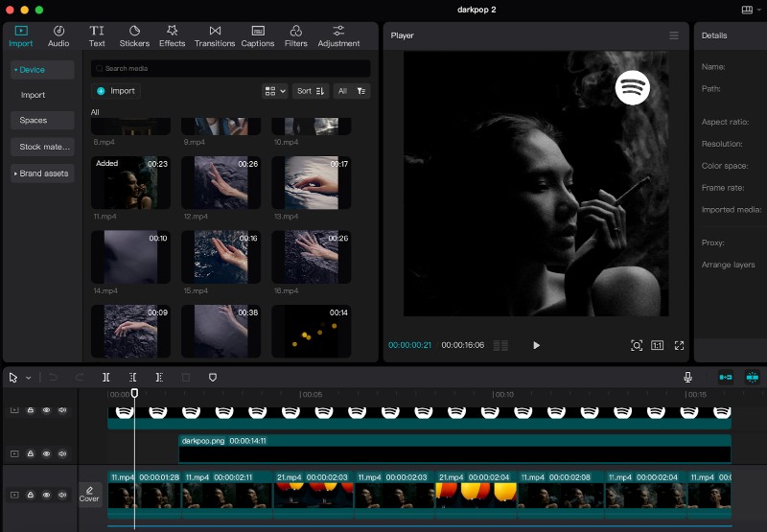Open Spaces in the sidebar
This screenshot has height=532, width=767.
(42, 120)
